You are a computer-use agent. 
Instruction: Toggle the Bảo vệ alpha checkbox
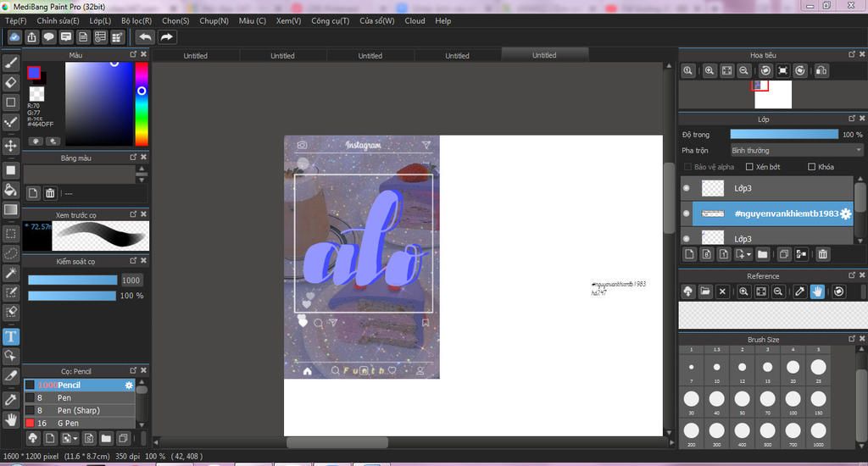[688, 167]
